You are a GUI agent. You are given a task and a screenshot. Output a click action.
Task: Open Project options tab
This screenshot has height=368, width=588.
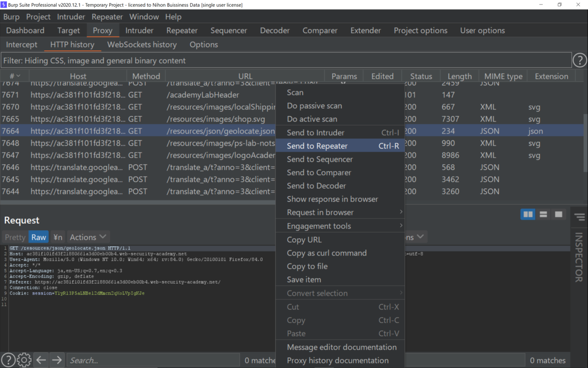point(420,30)
